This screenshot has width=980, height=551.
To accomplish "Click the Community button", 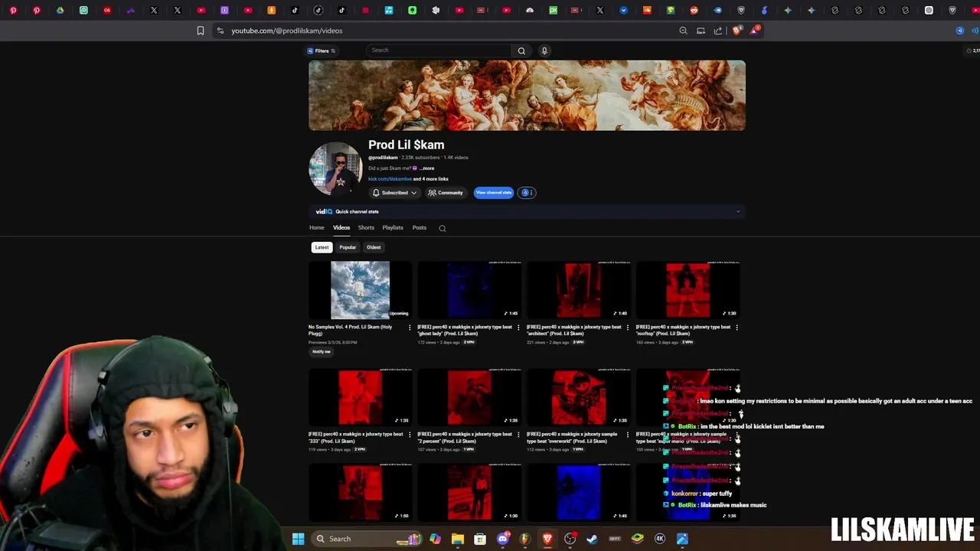I will pyautogui.click(x=446, y=193).
